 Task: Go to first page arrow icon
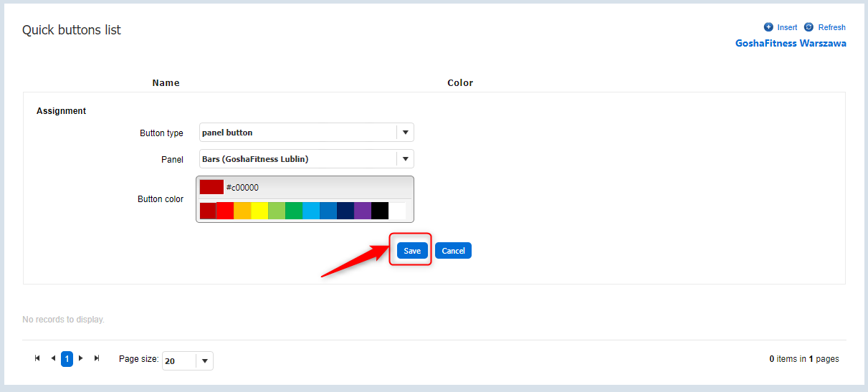coord(37,358)
